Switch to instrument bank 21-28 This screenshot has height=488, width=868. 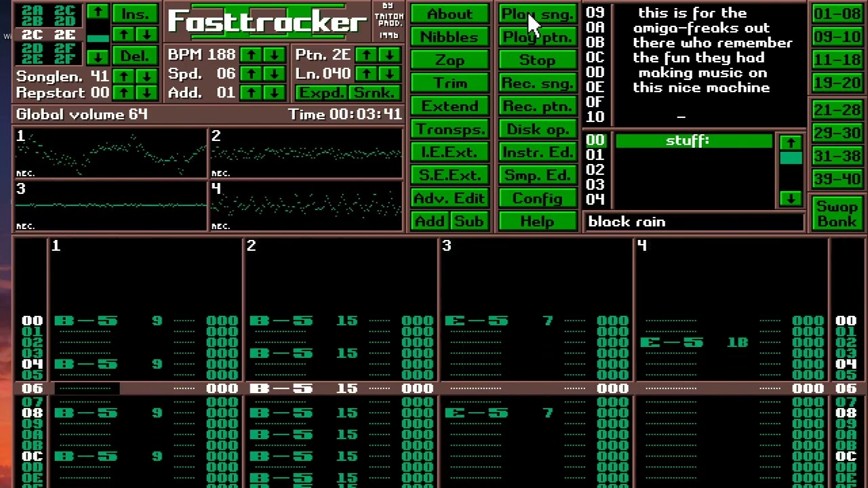[x=837, y=110]
